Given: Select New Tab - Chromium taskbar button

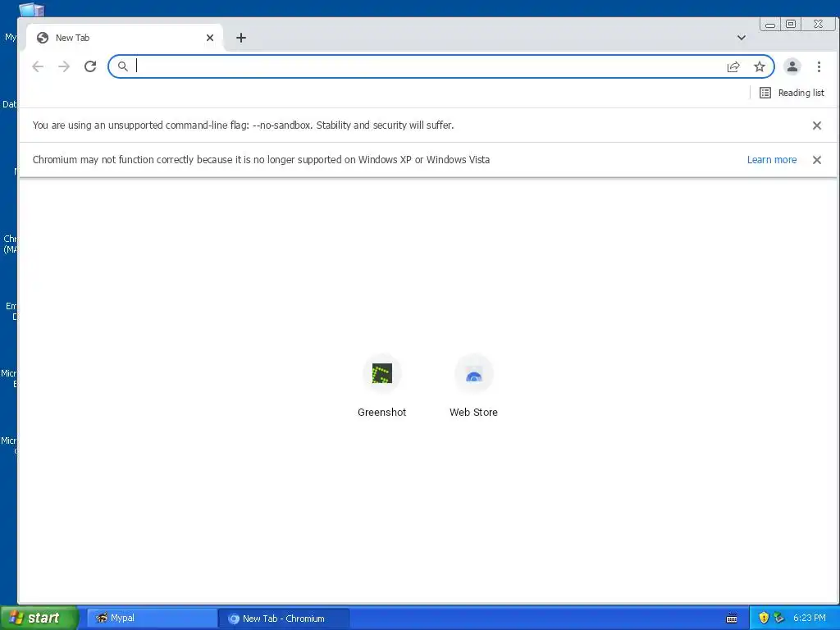Looking at the screenshot, I should pyautogui.click(x=284, y=619).
